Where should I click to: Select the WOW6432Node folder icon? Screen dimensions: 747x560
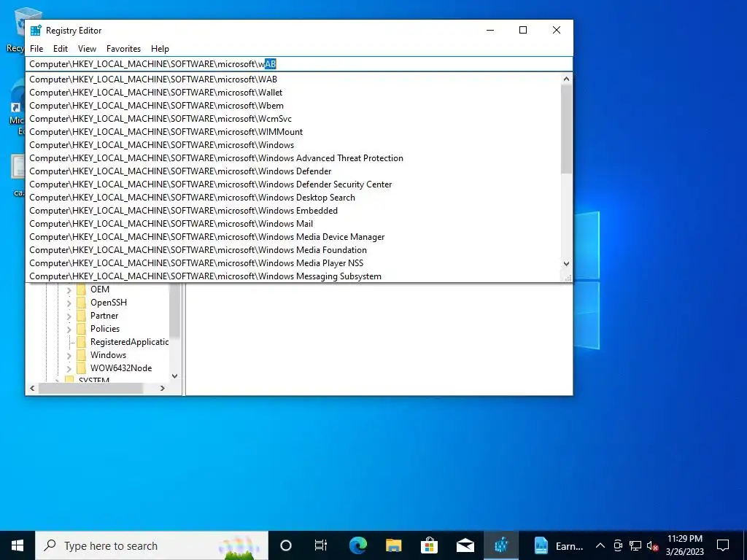tap(82, 368)
